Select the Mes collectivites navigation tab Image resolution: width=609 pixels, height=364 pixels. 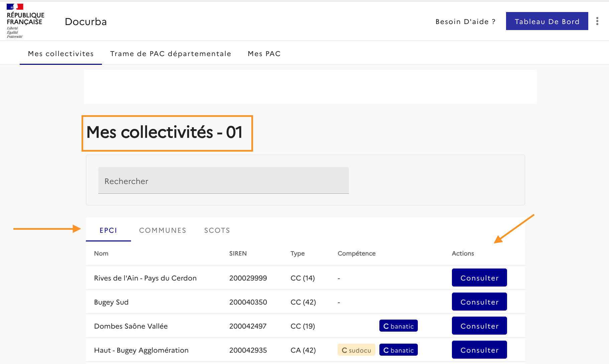pyautogui.click(x=61, y=54)
